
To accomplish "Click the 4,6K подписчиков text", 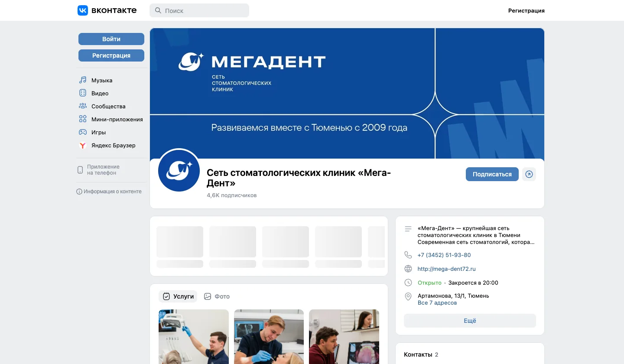I will tap(232, 195).
